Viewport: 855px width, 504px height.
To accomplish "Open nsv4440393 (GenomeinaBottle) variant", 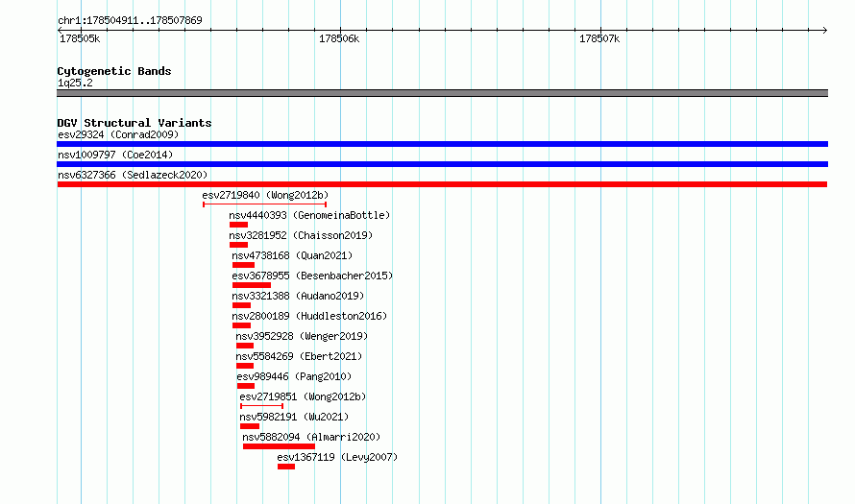I will 309,215.
